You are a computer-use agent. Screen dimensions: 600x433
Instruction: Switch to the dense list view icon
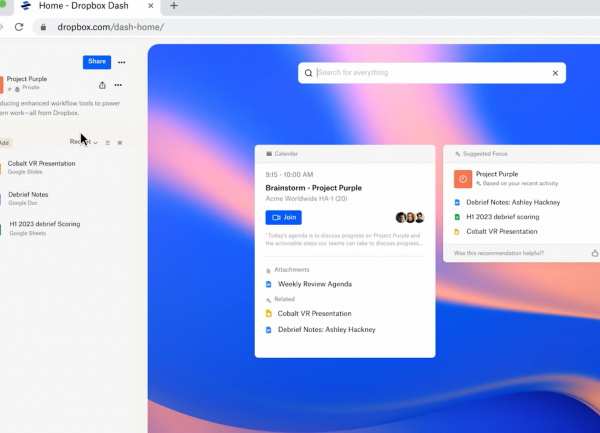tap(120, 143)
